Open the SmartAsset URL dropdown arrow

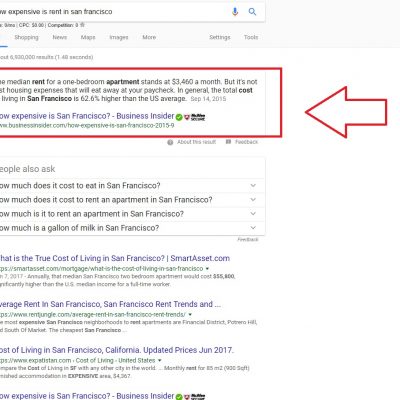(207, 269)
